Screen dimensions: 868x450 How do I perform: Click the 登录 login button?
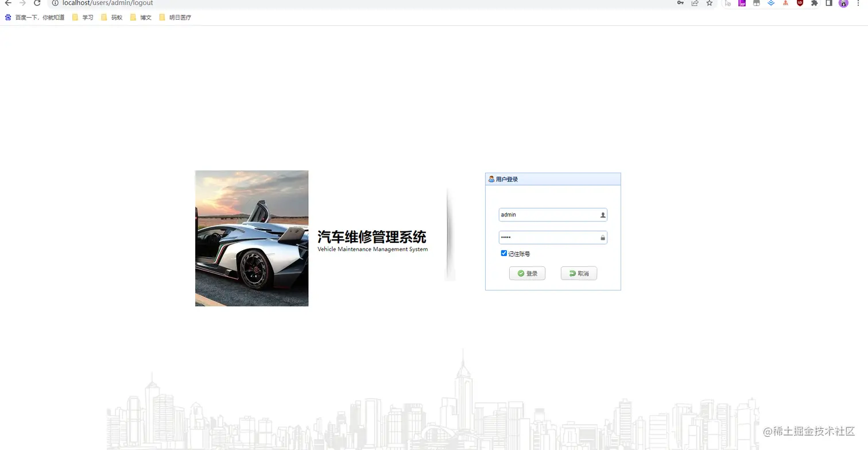click(527, 273)
